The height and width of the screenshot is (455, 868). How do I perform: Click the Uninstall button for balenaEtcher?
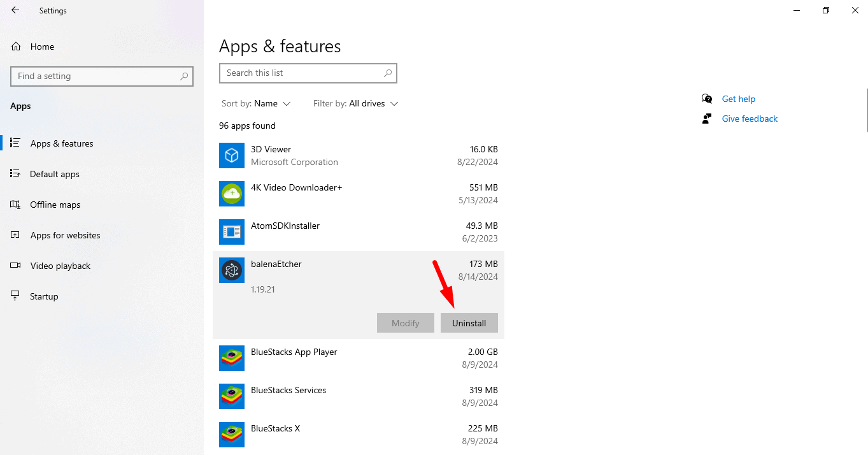(469, 323)
